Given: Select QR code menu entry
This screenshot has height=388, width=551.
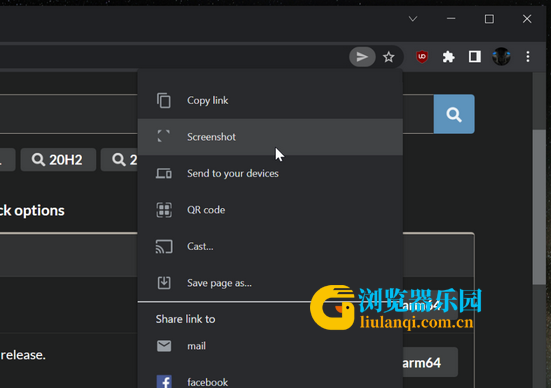Looking at the screenshot, I should pos(270,210).
